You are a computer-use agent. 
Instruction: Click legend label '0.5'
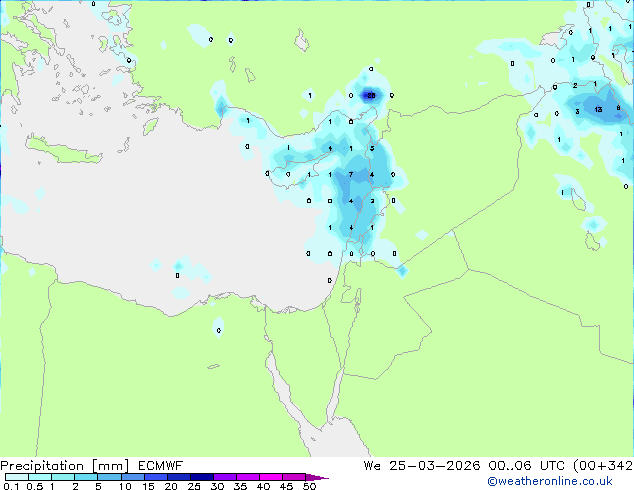(35, 486)
